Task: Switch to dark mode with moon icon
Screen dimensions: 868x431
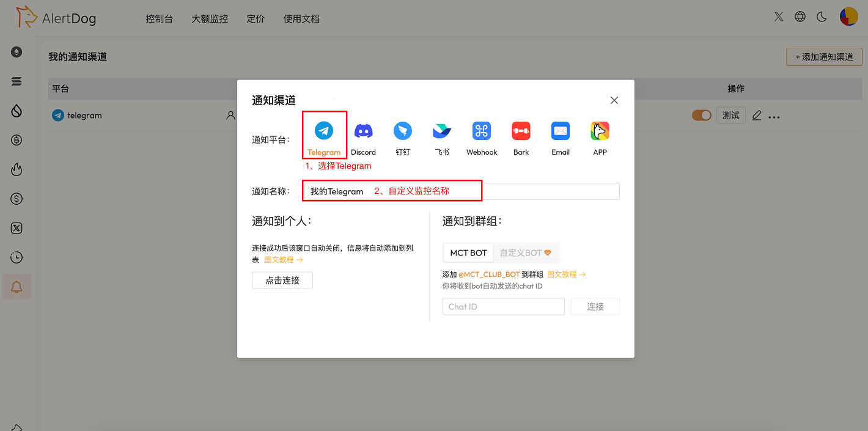Action: [x=821, y=17]
